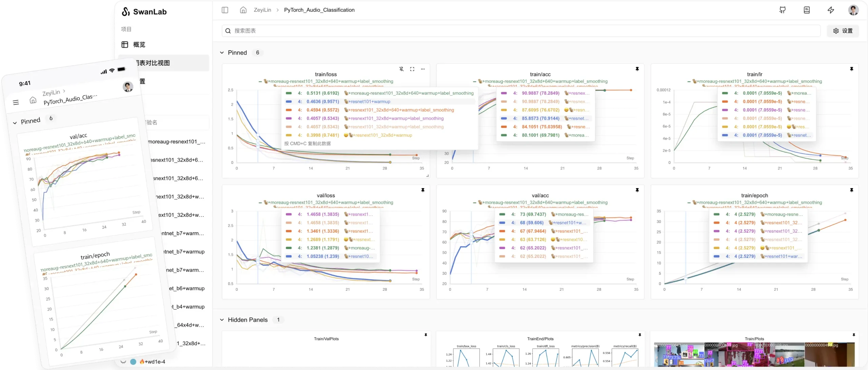Tap the val/acc chart title in phone mockup
This screenshot has width=868, height=370.
pos(78,136)
